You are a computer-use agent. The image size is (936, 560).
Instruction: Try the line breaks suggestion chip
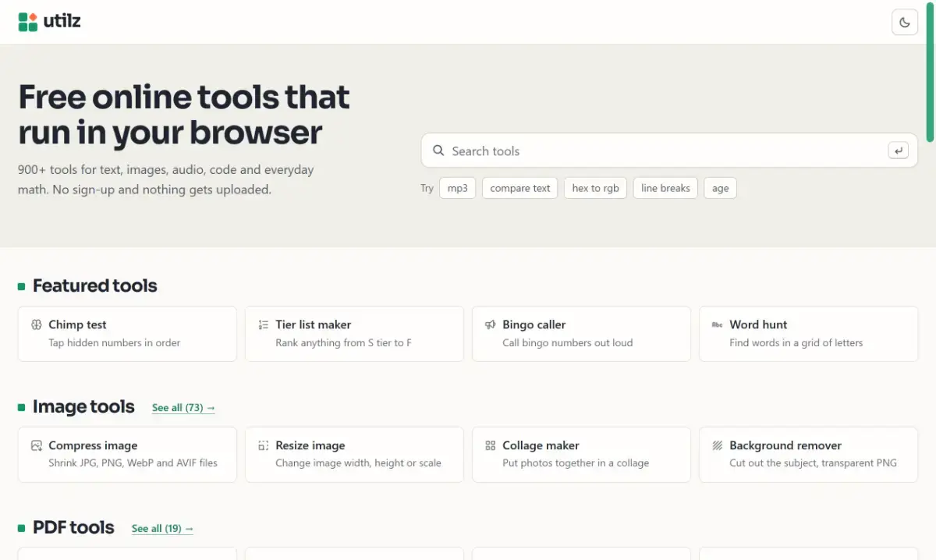click(x=665, y=188)
